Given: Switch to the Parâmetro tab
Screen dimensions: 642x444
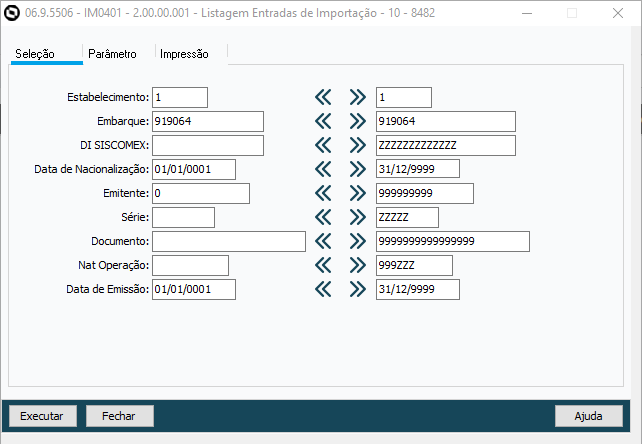Looking at the screenshot, I should point(112,53).
